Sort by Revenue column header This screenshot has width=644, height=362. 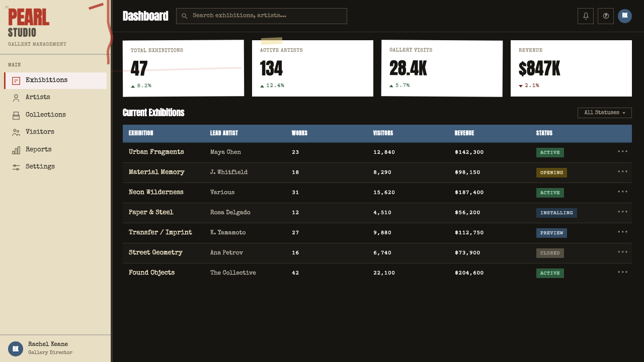(x=464, y=133)
